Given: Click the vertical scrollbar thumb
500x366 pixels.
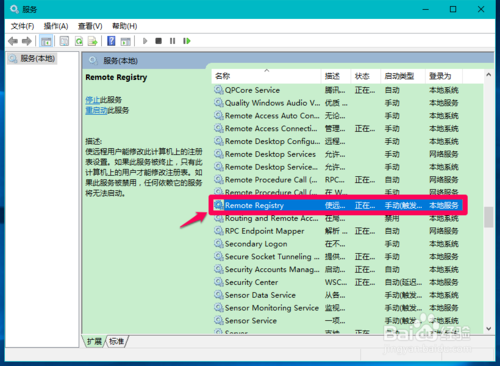Looking at the screenshot, I should point(488,217).
